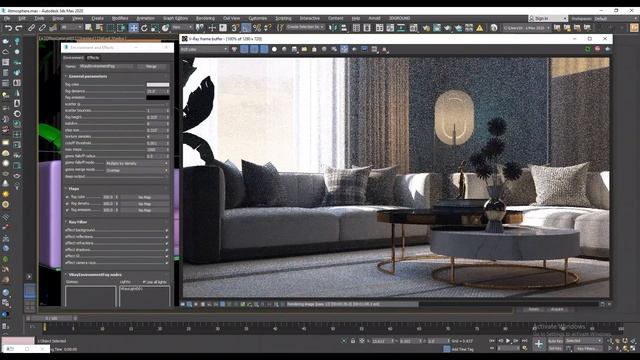Toggle the fog color map checkbox
Image resolution: width=640 pixels, height=360 pixels.
pyautogui.click(x=67, y=197)
